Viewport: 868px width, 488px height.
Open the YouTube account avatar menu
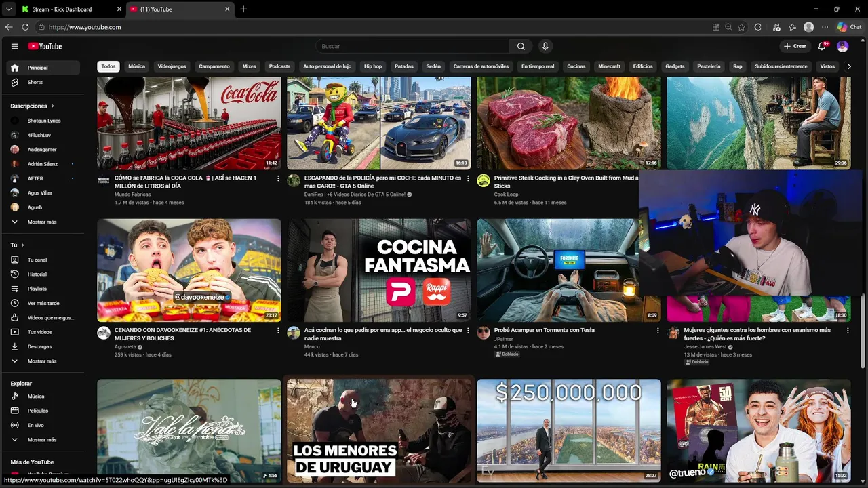point(842,46)
